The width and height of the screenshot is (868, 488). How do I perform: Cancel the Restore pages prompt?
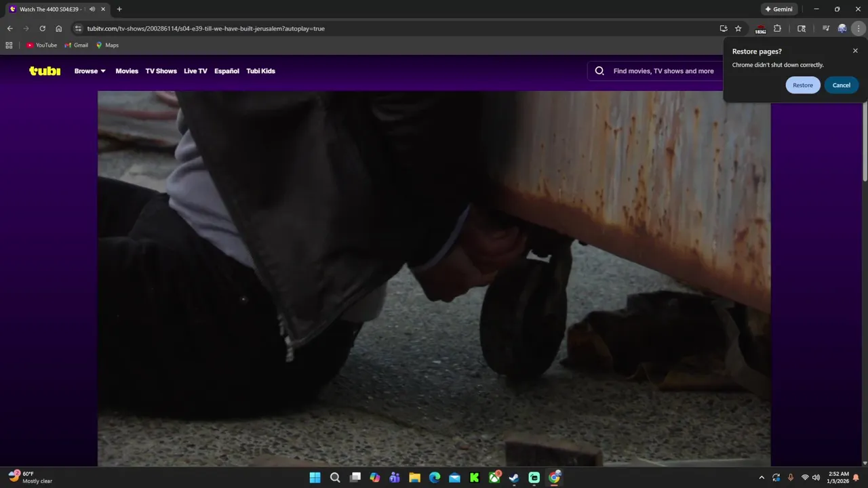[842, 85]
